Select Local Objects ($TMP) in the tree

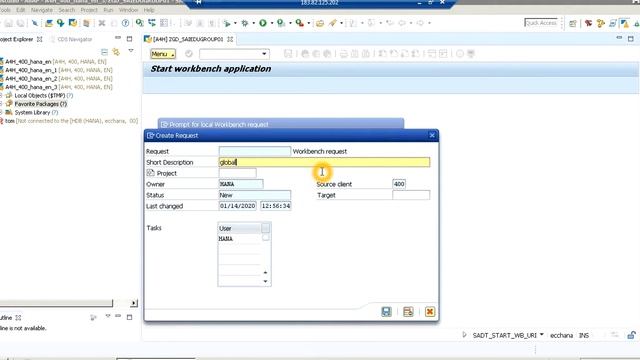pos(40,95)
